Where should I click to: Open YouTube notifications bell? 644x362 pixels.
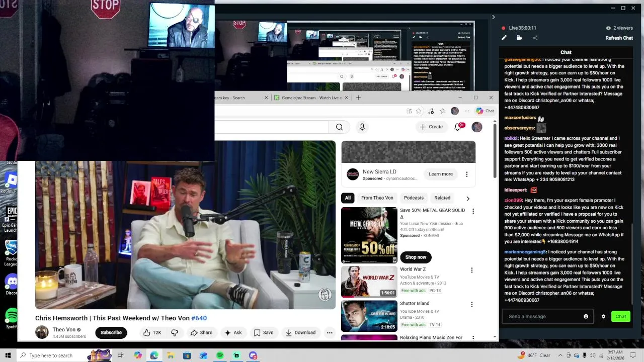click(x=458, y=127)
